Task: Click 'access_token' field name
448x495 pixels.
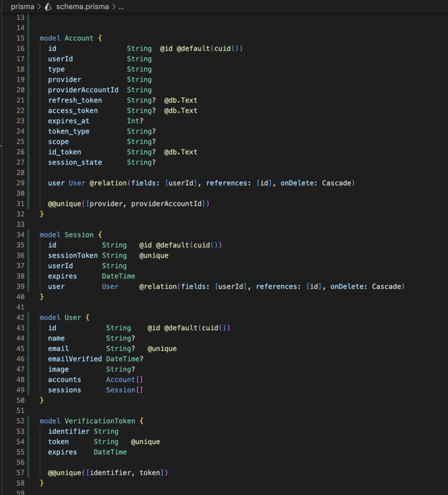Action: point(73,111)
